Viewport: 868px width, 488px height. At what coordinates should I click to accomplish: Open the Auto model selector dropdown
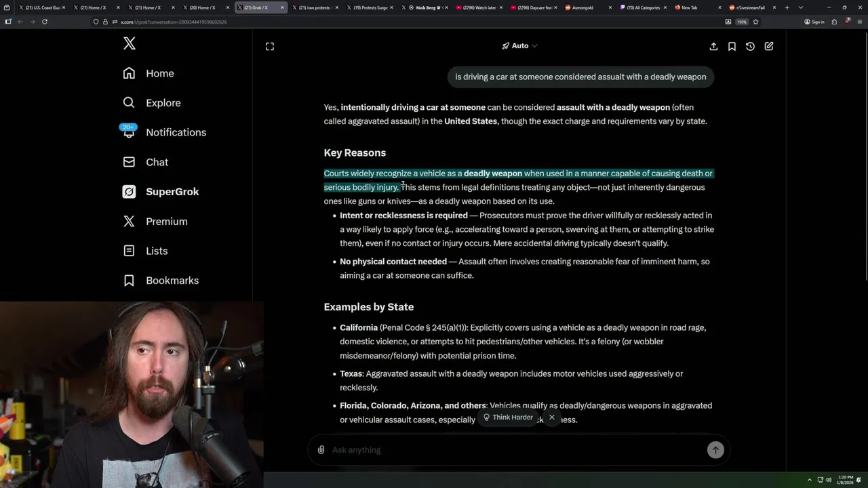(x=519, y=46)
